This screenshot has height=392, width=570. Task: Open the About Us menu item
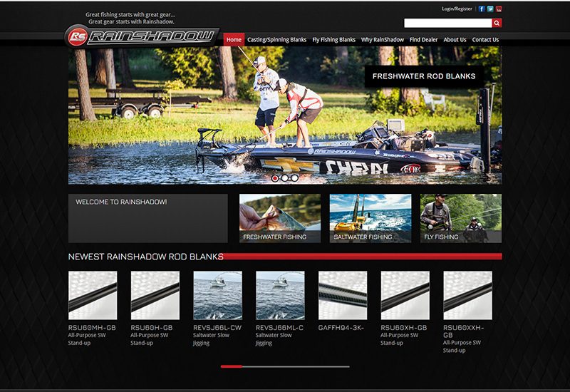455,40
